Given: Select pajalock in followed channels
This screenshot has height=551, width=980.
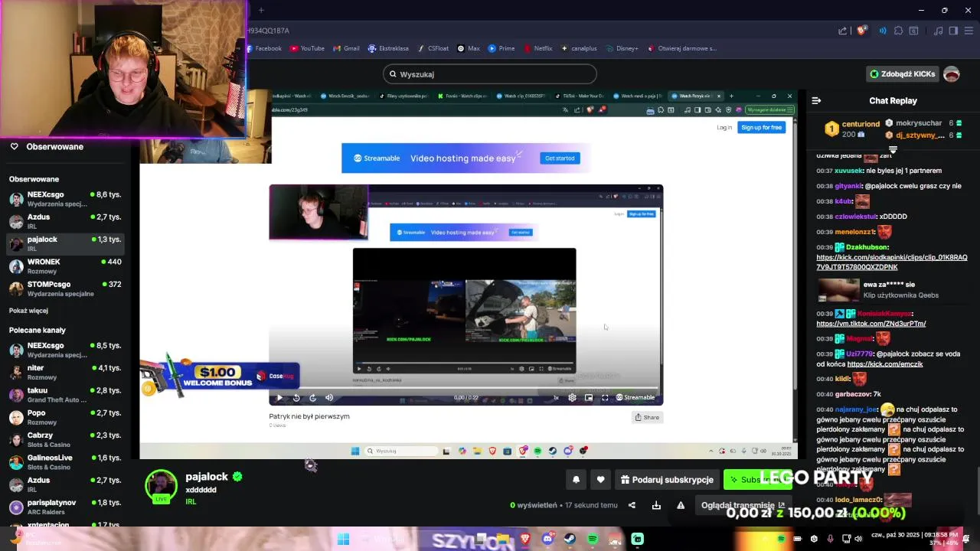Looking at the screenshot, I should coord(64,243).
